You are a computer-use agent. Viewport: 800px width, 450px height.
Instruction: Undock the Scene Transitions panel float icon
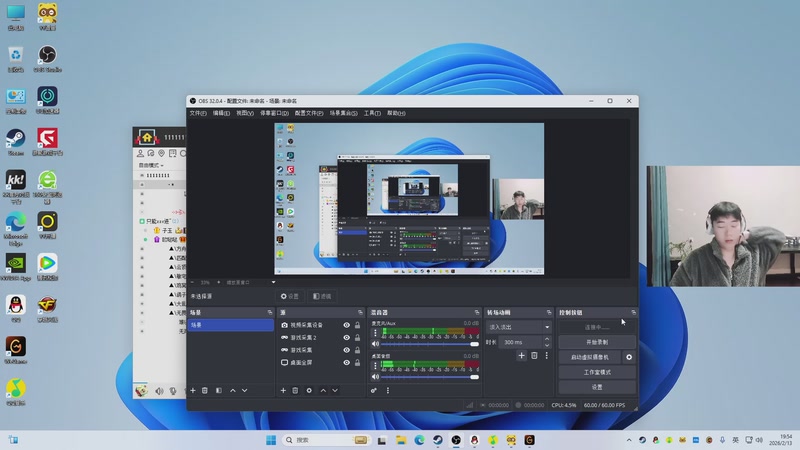click(549, 312)
